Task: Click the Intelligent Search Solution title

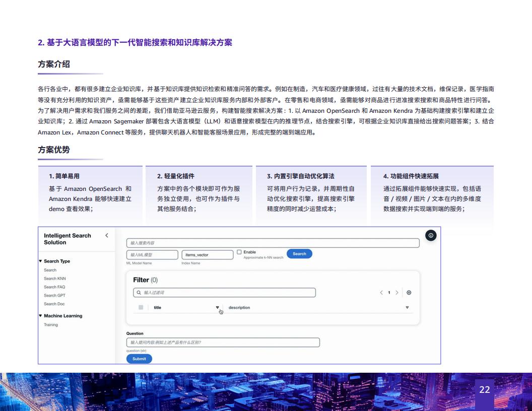Action: pos(67,239)
